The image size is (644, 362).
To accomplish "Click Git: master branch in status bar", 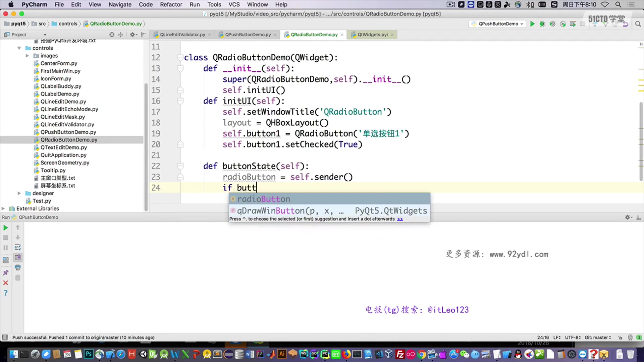I will pyautogui.click(x=598, y=338).
